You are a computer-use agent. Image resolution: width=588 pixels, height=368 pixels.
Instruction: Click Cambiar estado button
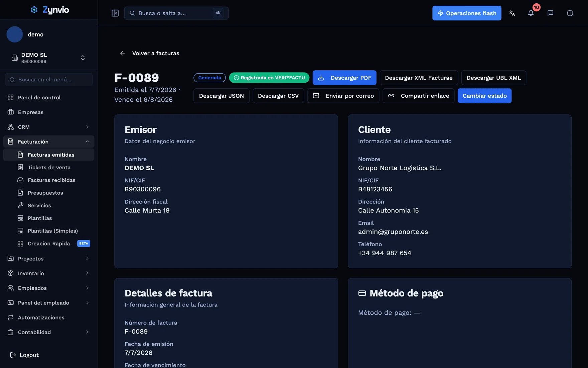[x=484, y=96]
